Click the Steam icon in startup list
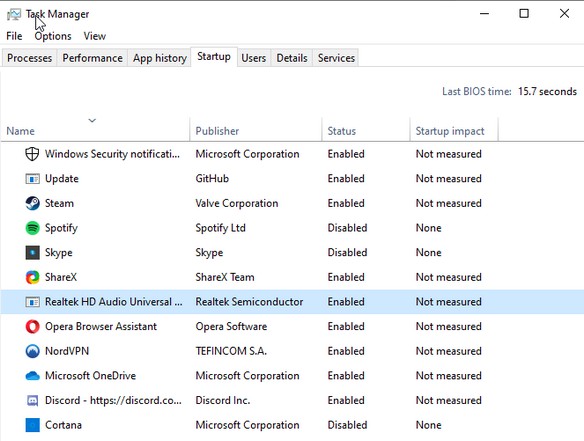The width and height of the screenshot is (584, 441). [32, 203]
